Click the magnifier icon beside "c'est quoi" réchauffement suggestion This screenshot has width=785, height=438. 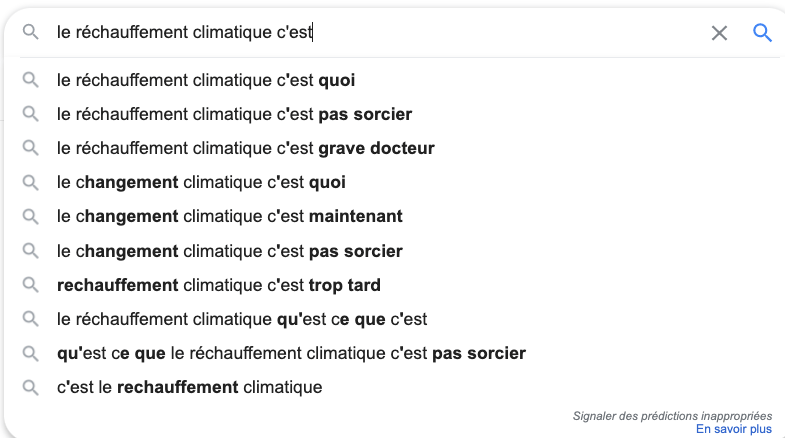[31, 80]
